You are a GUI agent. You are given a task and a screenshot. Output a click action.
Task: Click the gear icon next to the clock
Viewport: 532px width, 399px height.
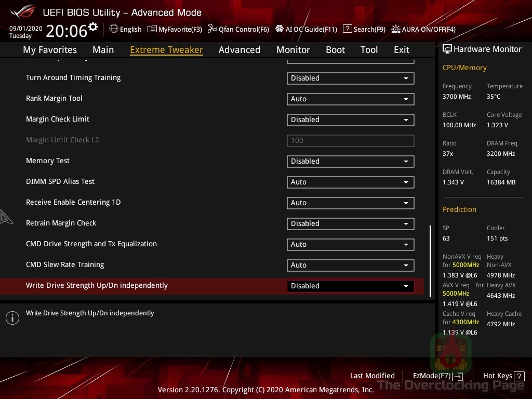[92, 25]
